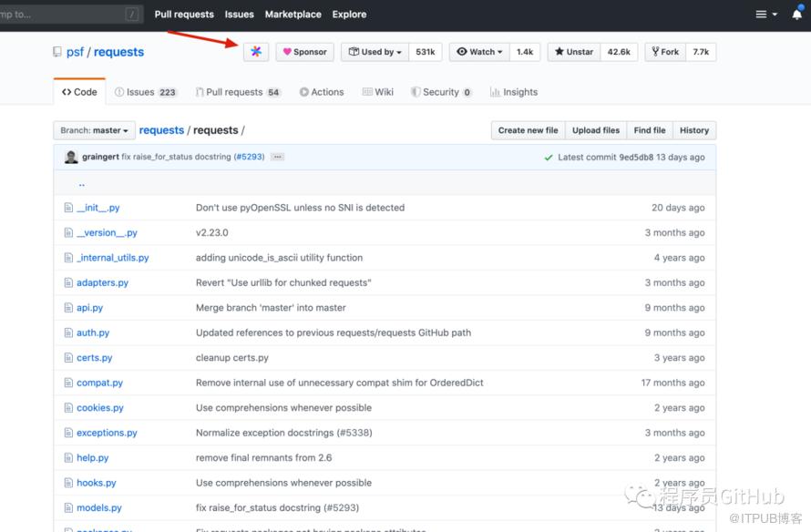Viewport: 811px width, 532px height.
Task: Open the Branch: master dropdown
Action: click(x=94, y=130)
